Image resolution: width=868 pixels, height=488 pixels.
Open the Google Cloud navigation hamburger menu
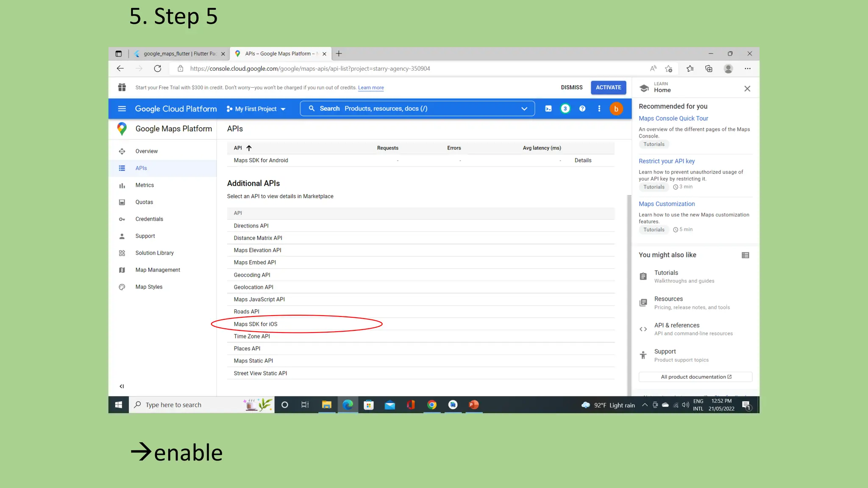[x=122, y=109]
